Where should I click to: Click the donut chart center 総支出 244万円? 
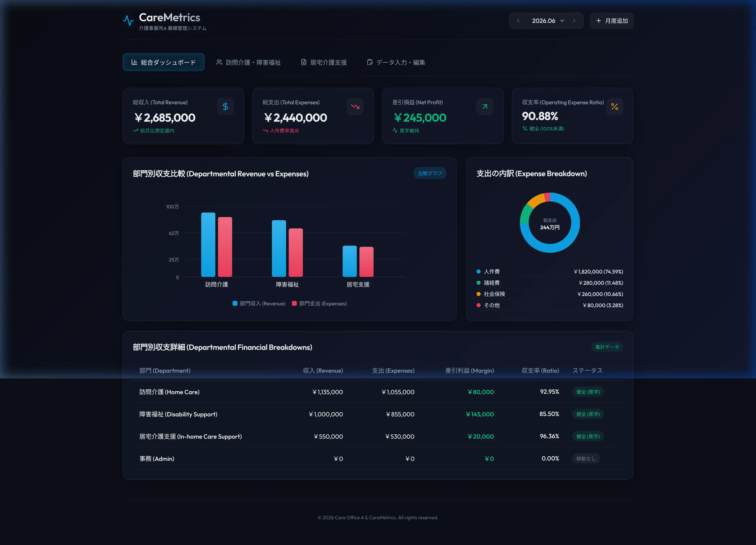(550, 224)
